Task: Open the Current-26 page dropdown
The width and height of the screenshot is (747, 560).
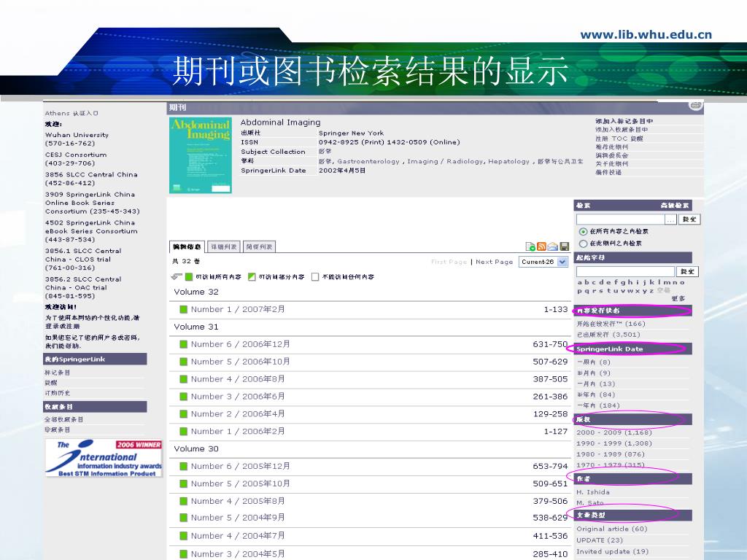Action: pyautogui.click(x=543, y=262)
